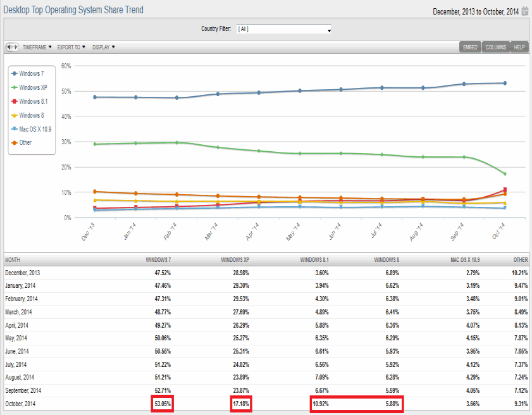This screenshot has width=532, height=415.
Task: Select the August, 2014 row label
Action: coord(20,377)
